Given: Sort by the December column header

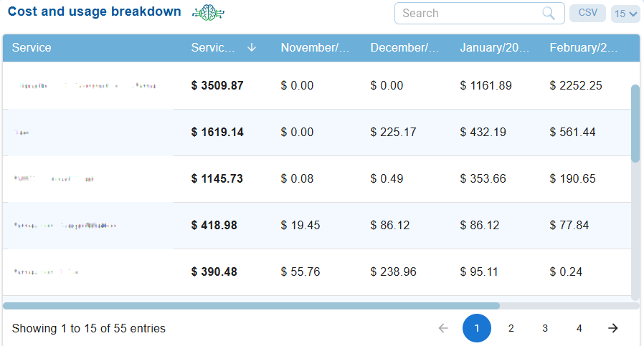Looking at the screenshot, I should [404, 47].
